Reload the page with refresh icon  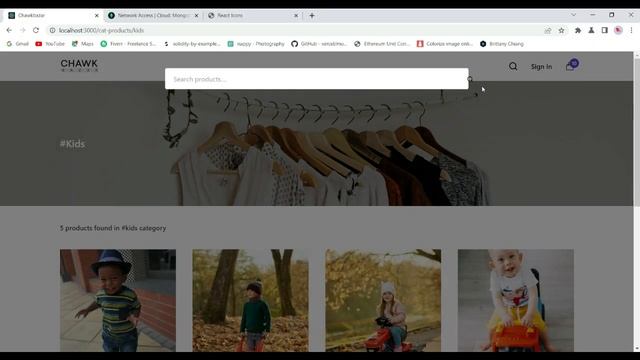click(x=36, y=30)
